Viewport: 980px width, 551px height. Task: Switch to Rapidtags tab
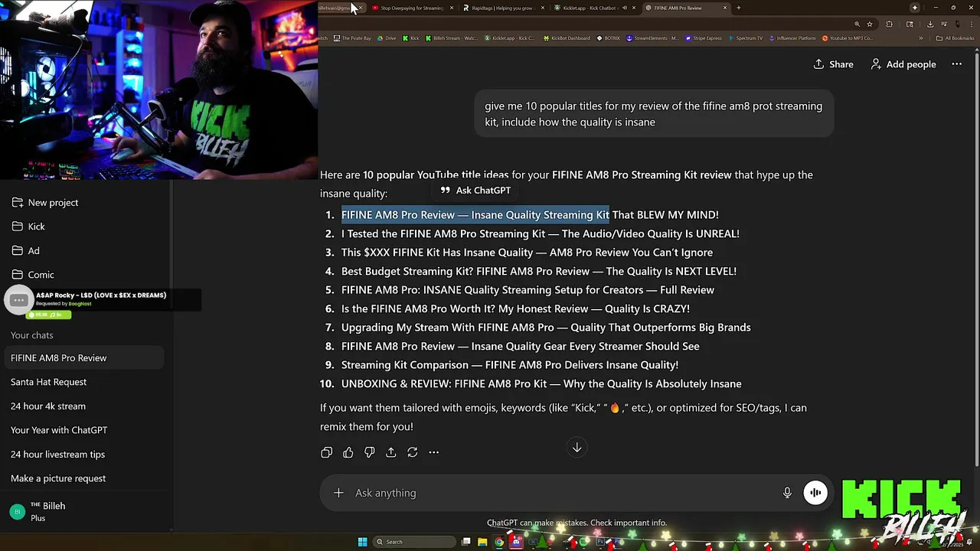[504, 8]
